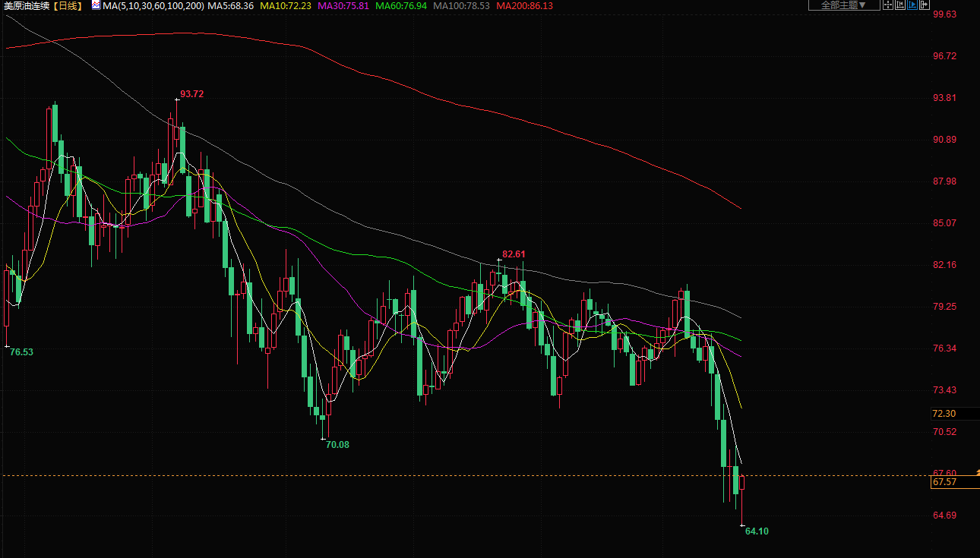Click the MA indicator chart icon
The height and width of the screenshot is (558, 980).
[96, 5]
